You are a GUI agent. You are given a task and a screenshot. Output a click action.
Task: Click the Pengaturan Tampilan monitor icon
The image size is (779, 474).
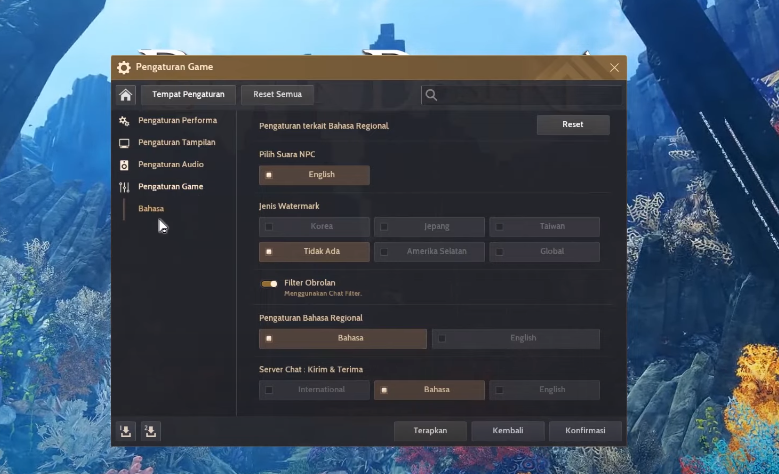click(124, 143)
